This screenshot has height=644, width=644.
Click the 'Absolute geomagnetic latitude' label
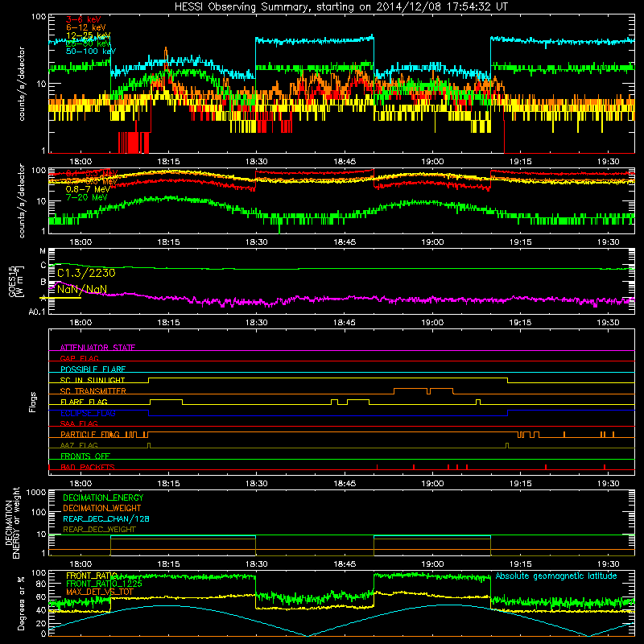tap(556, 576)
